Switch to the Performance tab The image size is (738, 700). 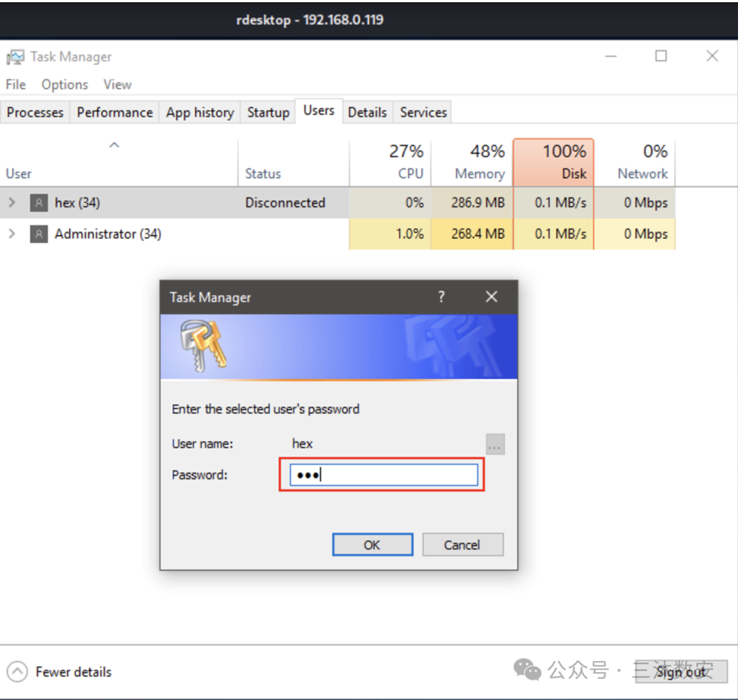114,113
